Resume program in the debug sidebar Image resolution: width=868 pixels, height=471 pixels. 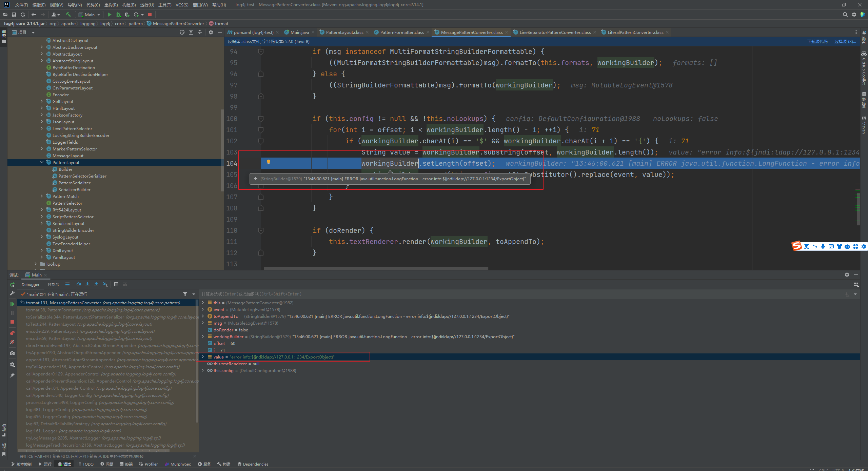[12, 304]
